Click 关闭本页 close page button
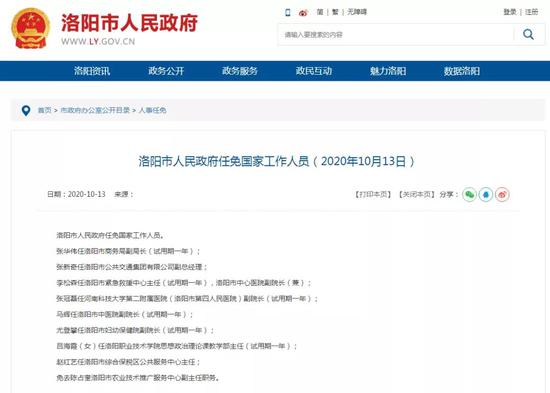550x393 pixels. click(416, 194)
